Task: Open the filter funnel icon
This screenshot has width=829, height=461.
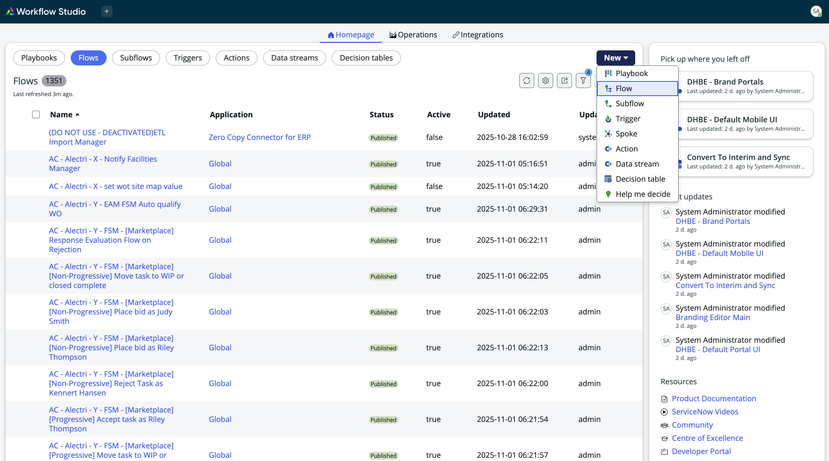Action: point(583,81)
